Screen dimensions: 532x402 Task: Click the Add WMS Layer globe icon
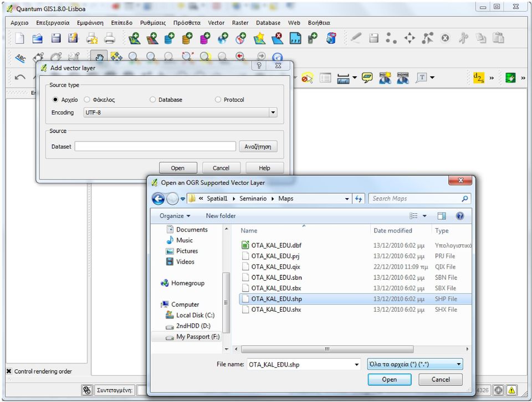(223, 38)
